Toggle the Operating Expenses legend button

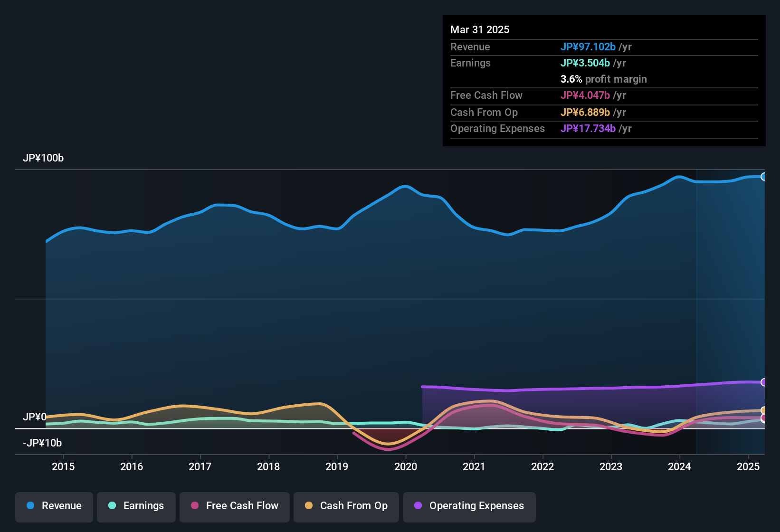click(x=469, y=507)
